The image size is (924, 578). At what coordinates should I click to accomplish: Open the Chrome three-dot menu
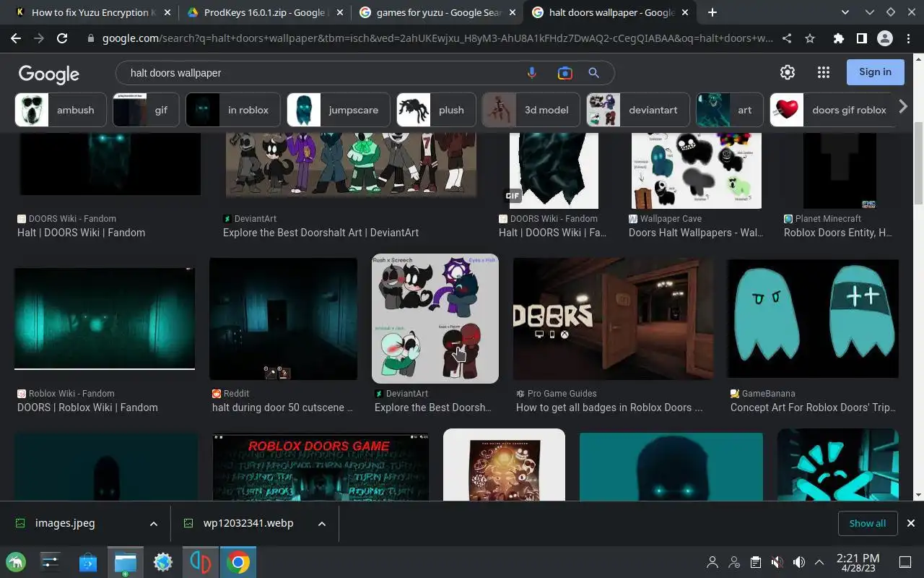pos(908,39)
